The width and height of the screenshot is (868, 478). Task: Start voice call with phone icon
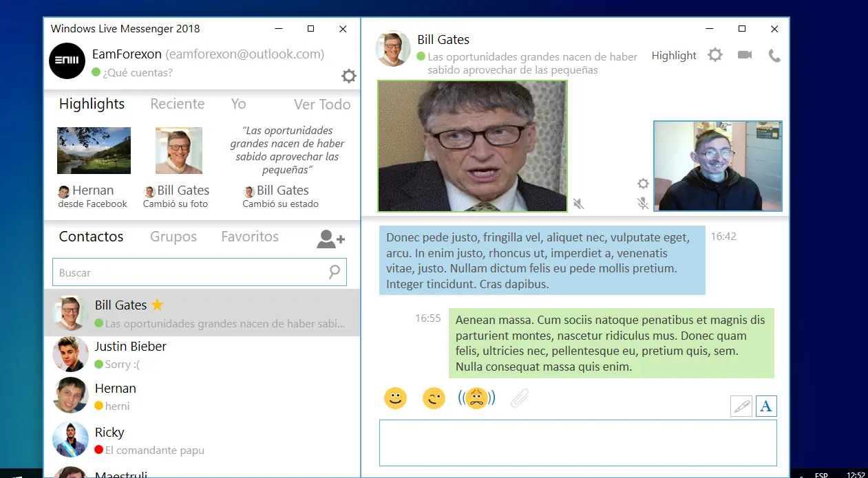click(x=774, y=56)
